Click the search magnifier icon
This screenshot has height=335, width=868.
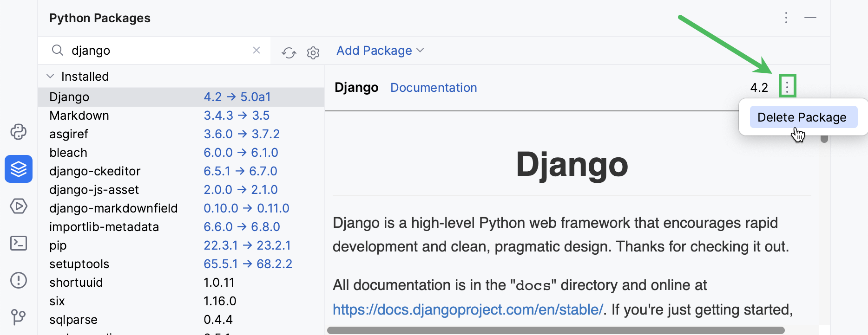58,50
